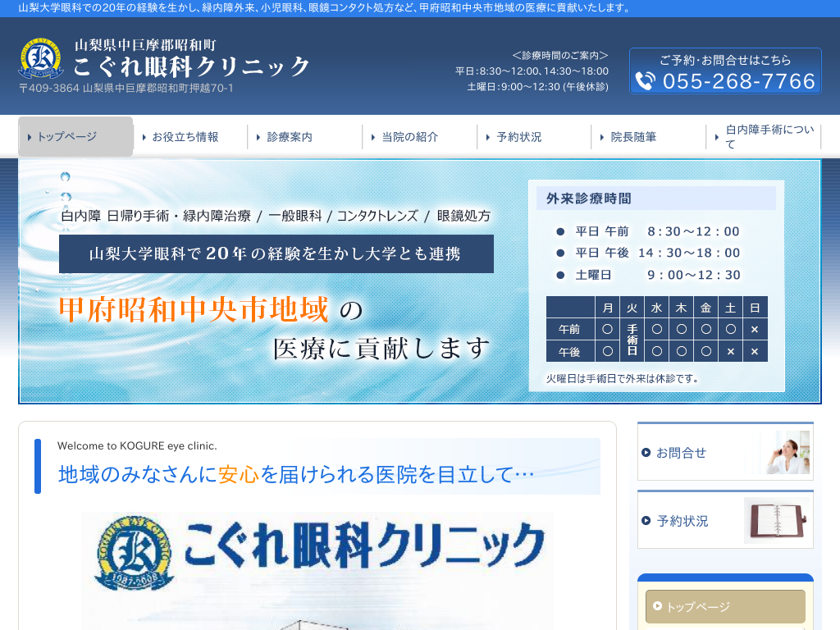Click the こぐれ眼科クリニック header title

pos(192,66)
